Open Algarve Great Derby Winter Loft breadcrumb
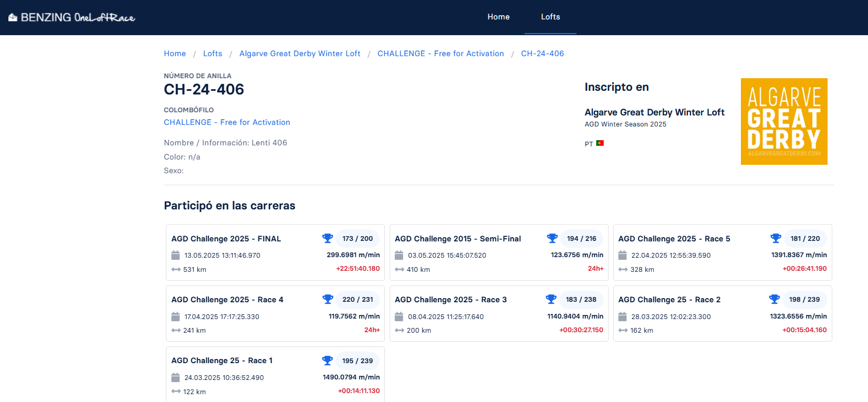Image resolution: width=868 pixels, height=402 pixels. coord(300,54)
